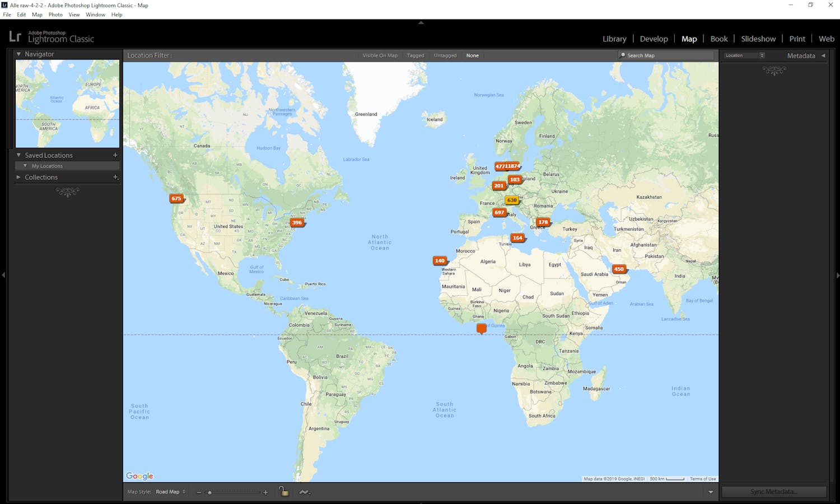Click the Sync Metadata button
Viewport: 840px width, 504px height.
773,492
